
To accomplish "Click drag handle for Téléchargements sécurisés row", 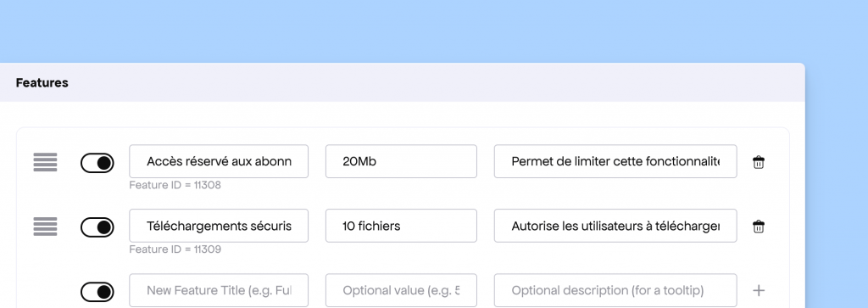I will pos(46,227).
